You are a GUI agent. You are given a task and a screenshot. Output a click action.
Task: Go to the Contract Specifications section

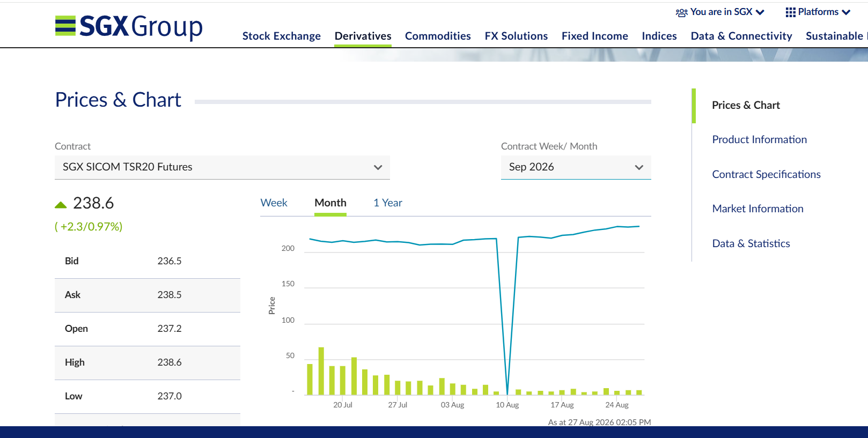766,174
